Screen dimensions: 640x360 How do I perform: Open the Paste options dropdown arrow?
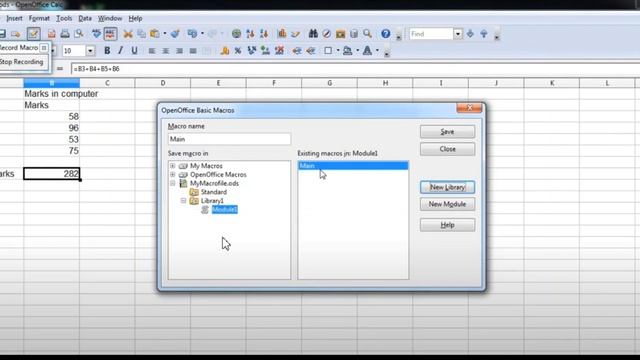click(x=165, y=34)
